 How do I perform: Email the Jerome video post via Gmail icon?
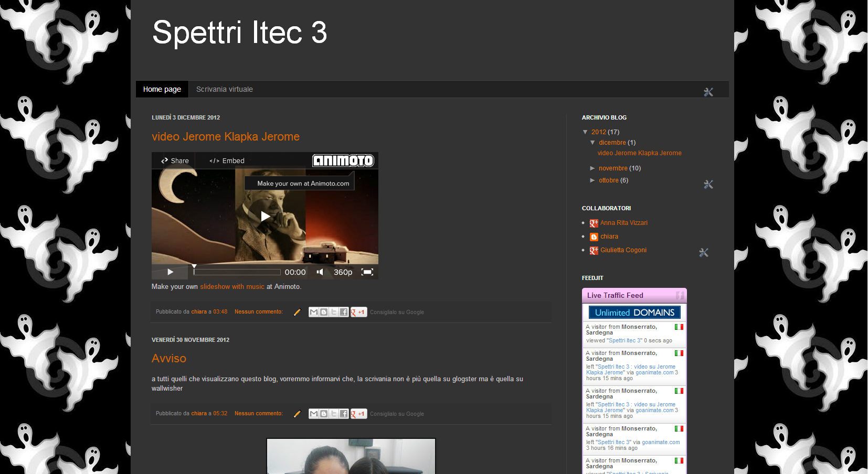coord(314,312)
